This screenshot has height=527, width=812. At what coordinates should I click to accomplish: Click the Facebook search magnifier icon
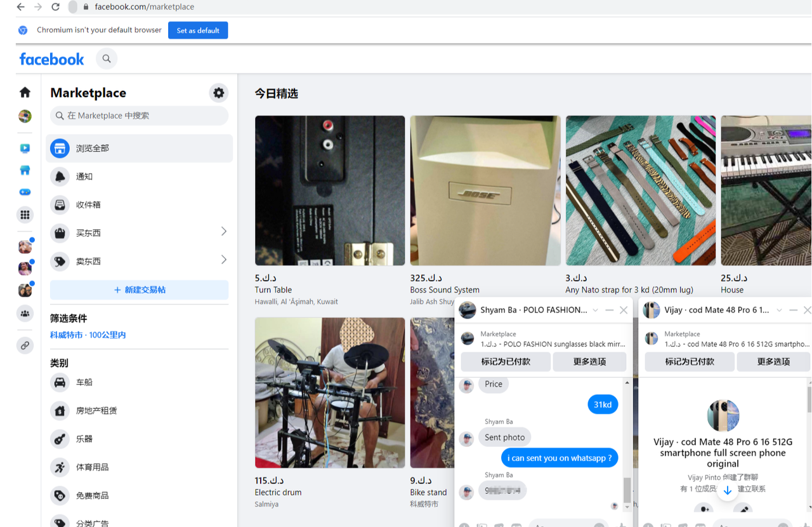click(x=107, y=59)
